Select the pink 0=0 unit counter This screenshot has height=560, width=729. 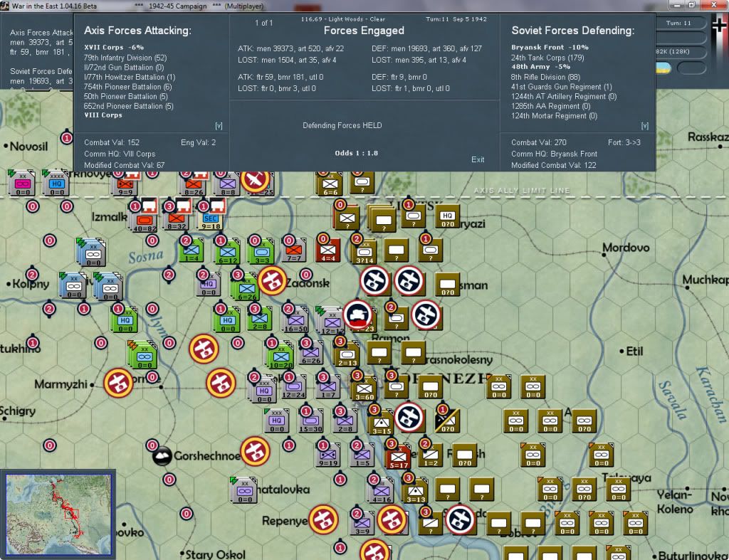[x=22, y=184]
